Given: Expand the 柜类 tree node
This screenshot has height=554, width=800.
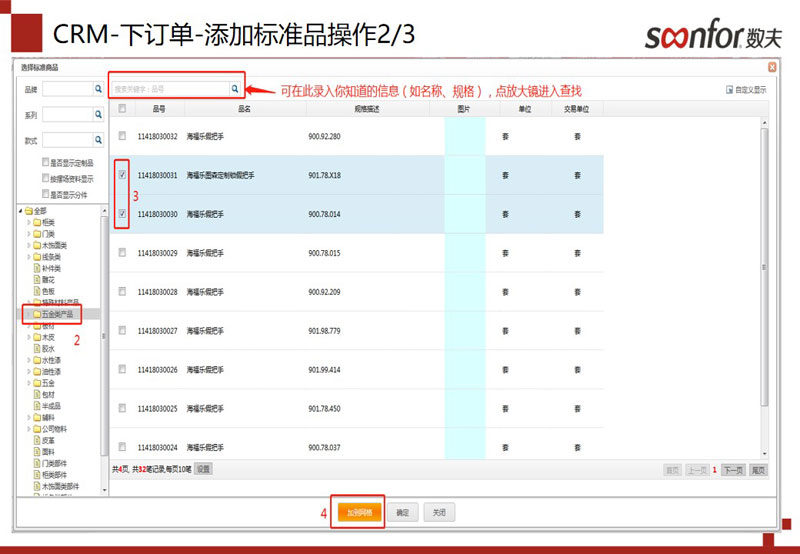Looking at the screenshot, I should [x=28, y=222].
